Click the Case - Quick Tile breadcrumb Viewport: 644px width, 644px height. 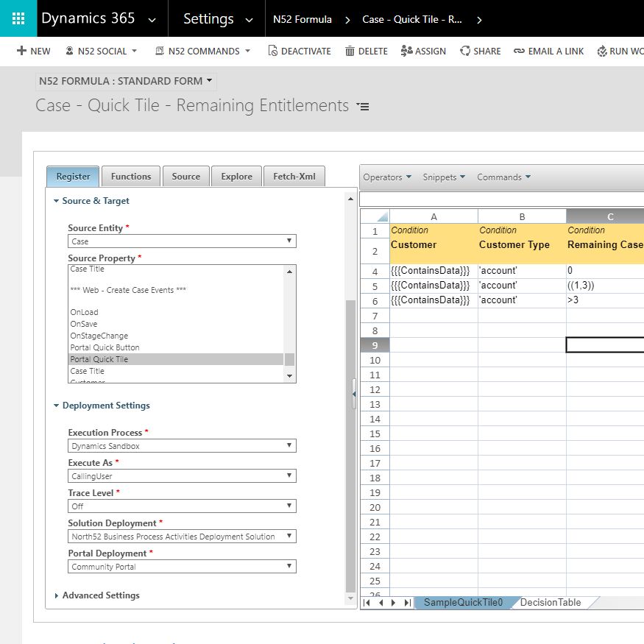(412, 19)
